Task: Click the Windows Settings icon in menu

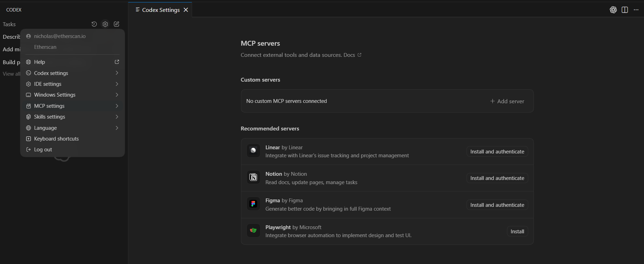Action: pyautogui.click(x=29, y=95)
